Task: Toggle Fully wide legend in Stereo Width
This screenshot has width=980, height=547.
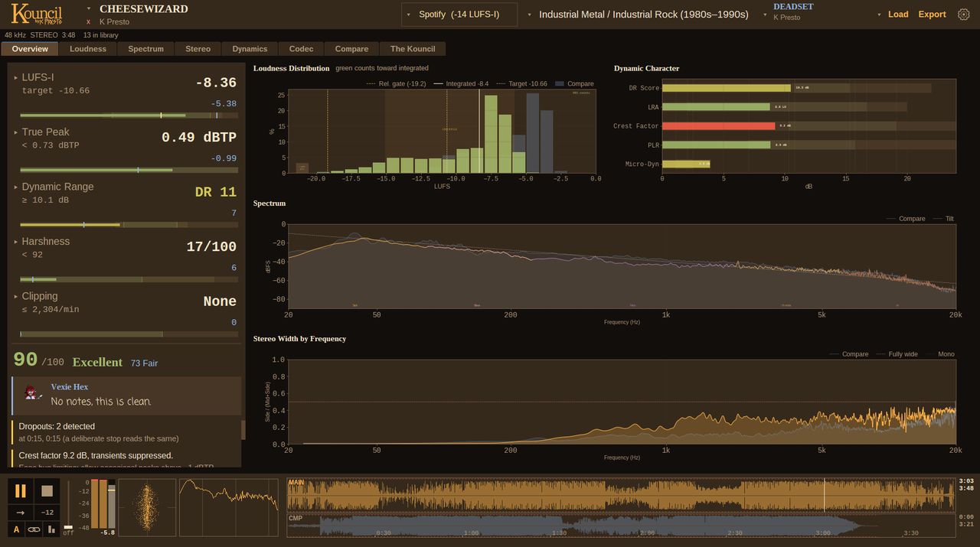Action: pyautogui.click(x=897, y=354)
